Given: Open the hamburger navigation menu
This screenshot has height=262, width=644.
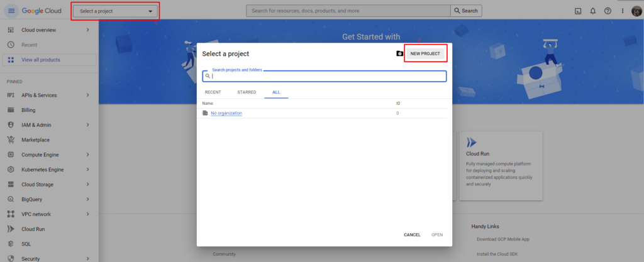Looking at the screenshot, I should 11,11.
